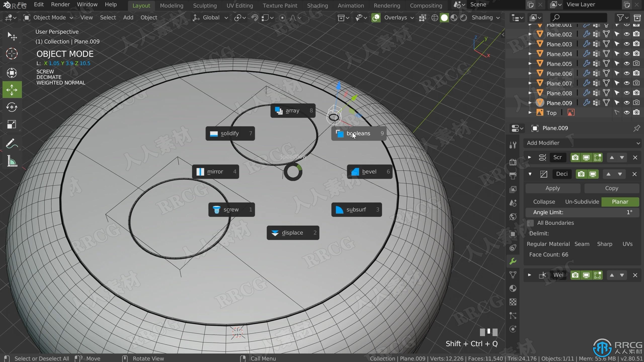Expand the Weighted Normal modifier panel
The width and height of the screenshot is (644, 362).
pos(529,275)
